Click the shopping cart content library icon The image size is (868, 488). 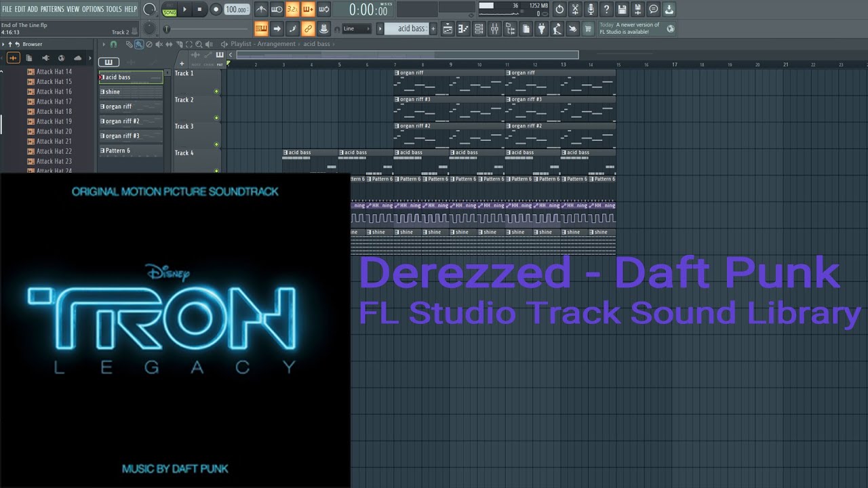point(588,28)
